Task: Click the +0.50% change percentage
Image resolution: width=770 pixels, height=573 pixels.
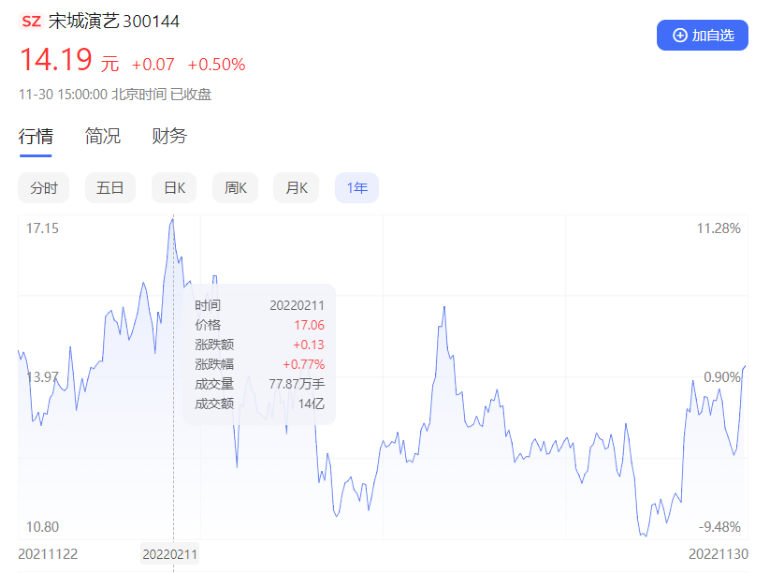Action: (x=216, y=64)
